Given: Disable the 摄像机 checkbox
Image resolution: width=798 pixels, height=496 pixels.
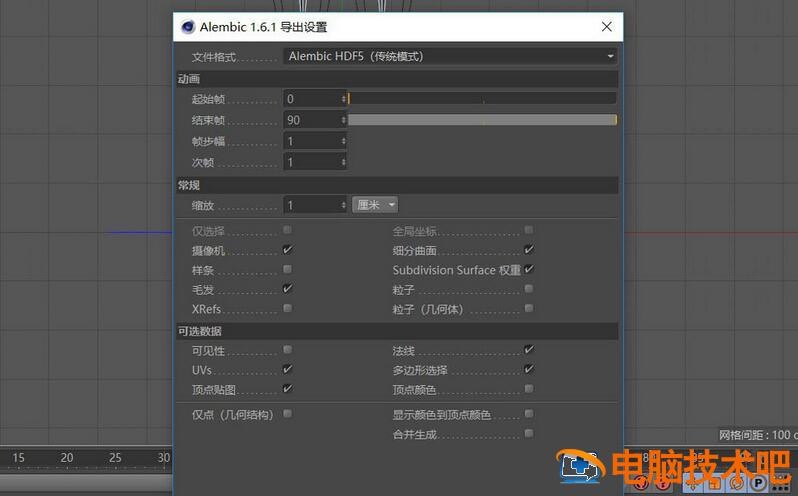Looking at the screenshot, I should [288, 250].
